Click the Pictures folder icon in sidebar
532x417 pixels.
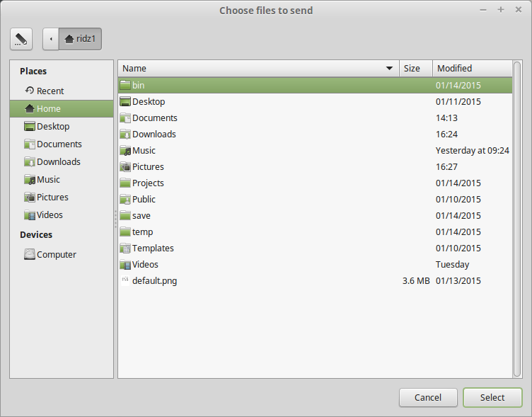tap(30, 197)
